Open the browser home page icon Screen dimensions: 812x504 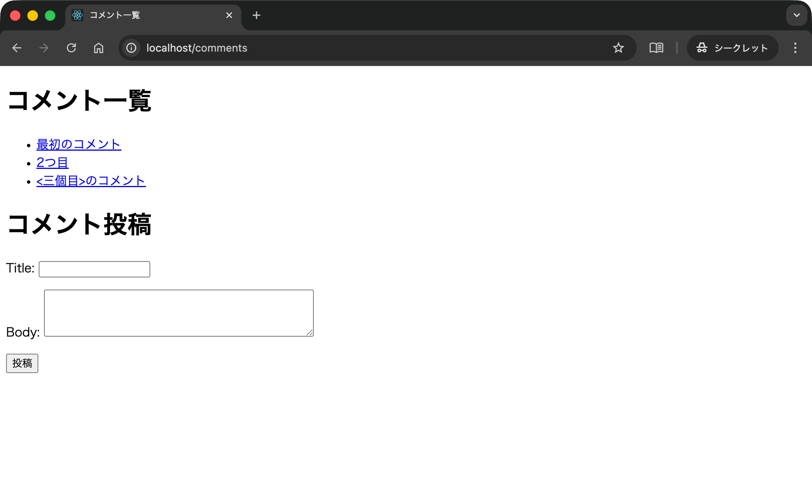[99, 48]
